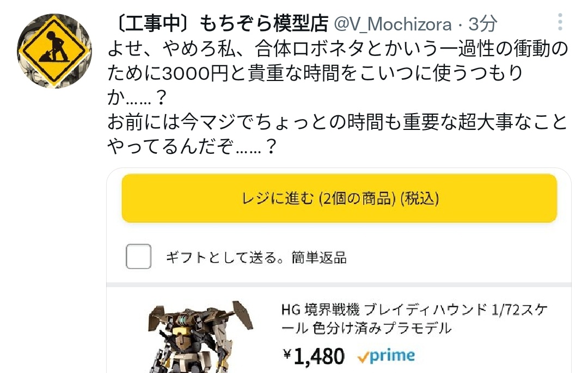The image size is (588, 373).
Task: Click the attached Amazon cart screenshot card
Action: [x=339, y=270]
